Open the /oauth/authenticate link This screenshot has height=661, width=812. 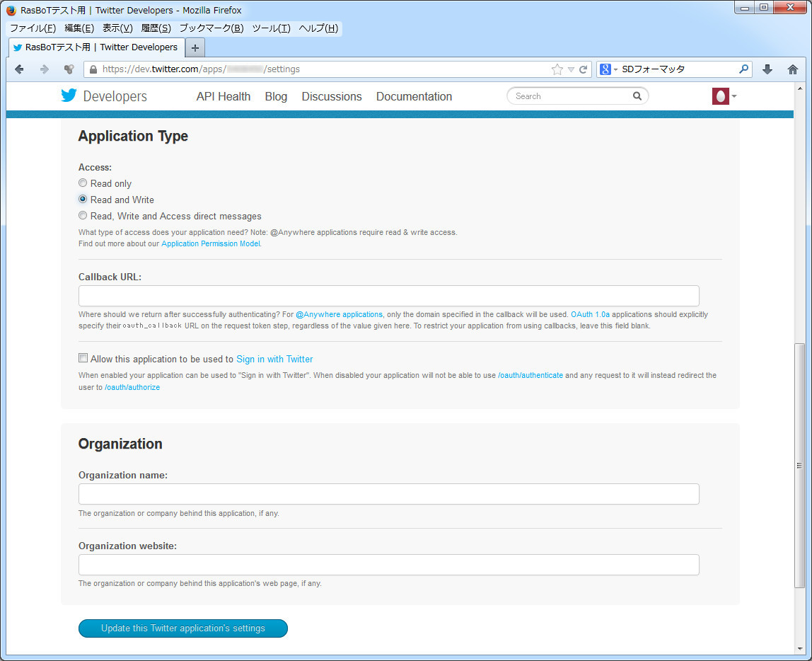click(530, 375)
